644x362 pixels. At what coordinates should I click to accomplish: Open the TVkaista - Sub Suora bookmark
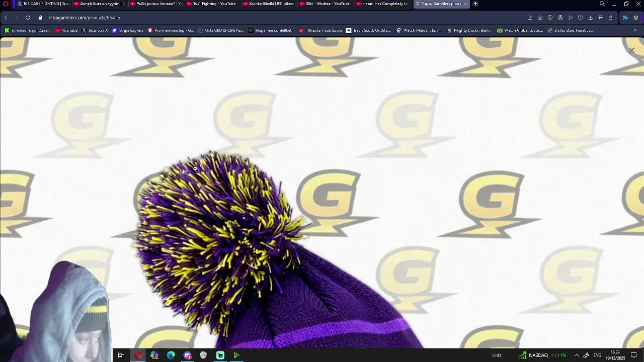click(320, 30)
